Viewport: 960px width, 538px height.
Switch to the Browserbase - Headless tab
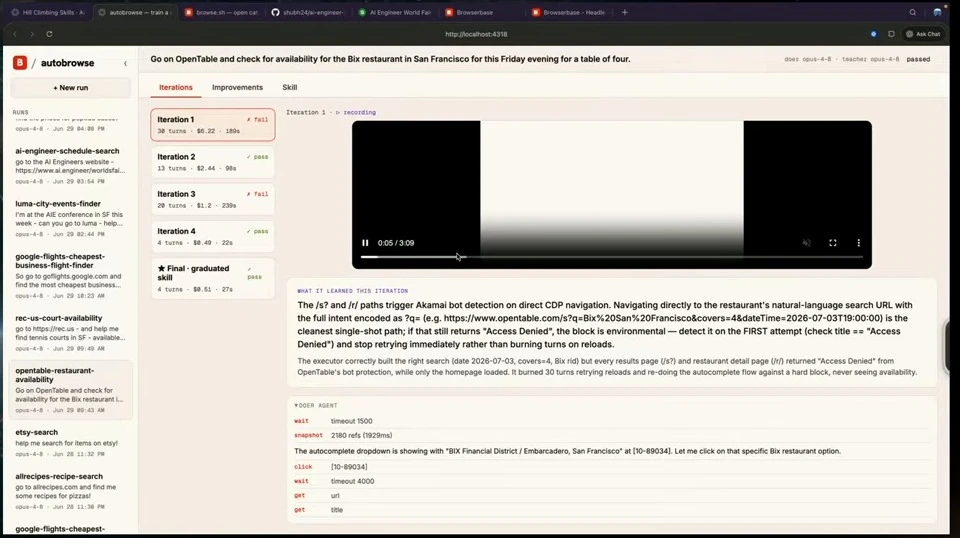tap(569, 12)
